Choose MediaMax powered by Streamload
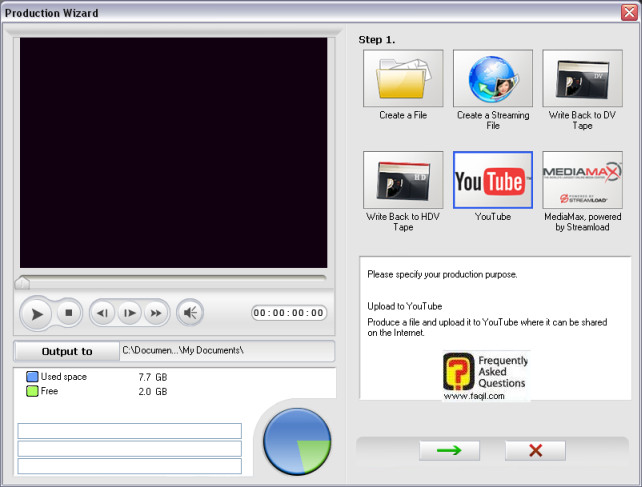The height and width of the screenshot is (487, 642). pyautogui.click(x=582, y=180)
